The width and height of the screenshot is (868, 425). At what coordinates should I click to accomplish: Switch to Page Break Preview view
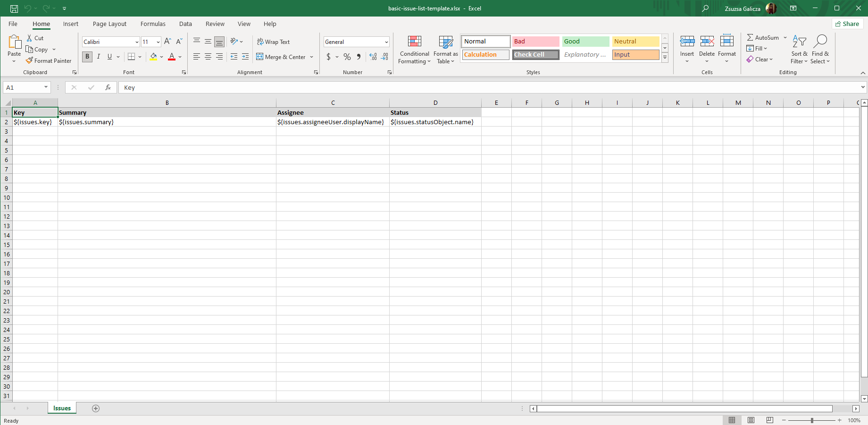click(770, 420)
